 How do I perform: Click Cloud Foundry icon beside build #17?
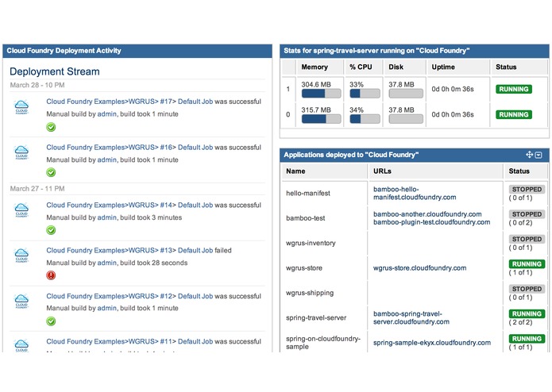pos(21,106)
